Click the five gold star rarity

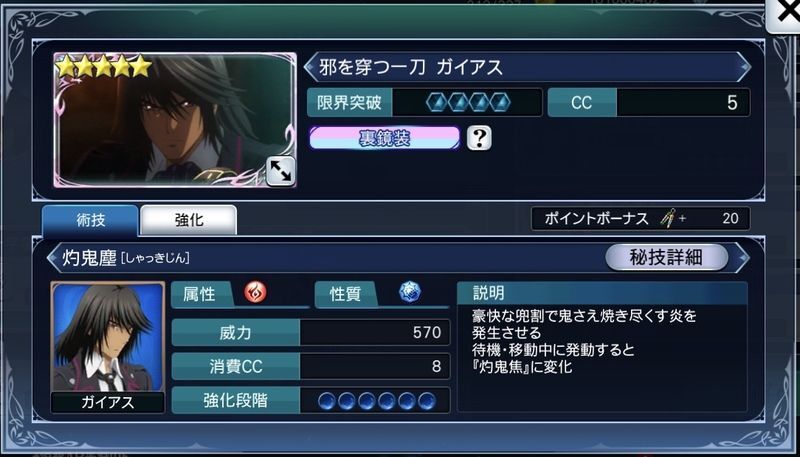point(104,66)
